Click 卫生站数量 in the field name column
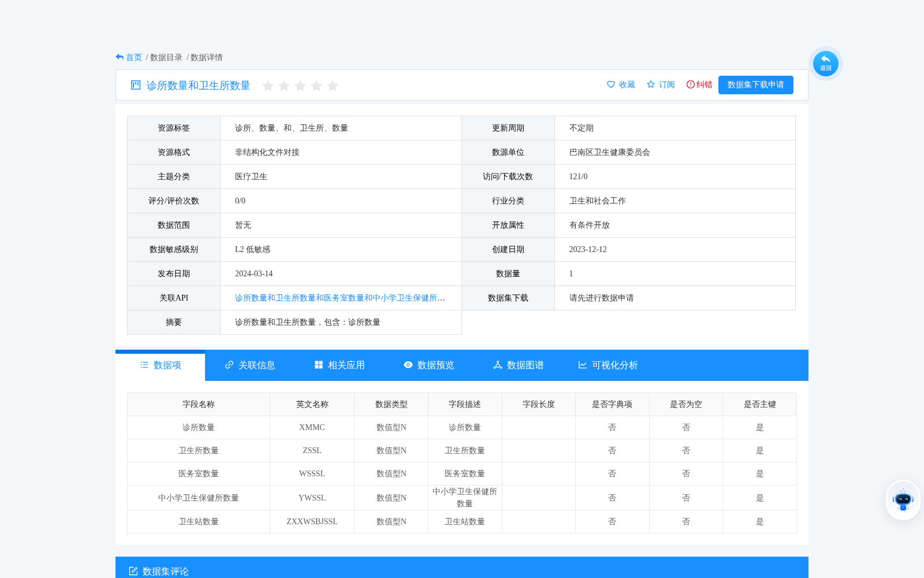This screenshot has height=578, width=924. pyautogui.click(x=199, y=521)
